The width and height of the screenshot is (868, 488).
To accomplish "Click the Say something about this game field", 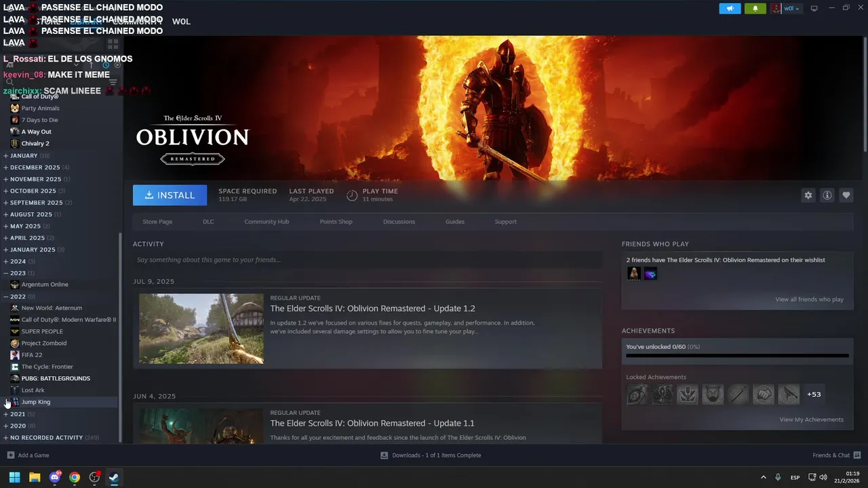I will 368,260.
